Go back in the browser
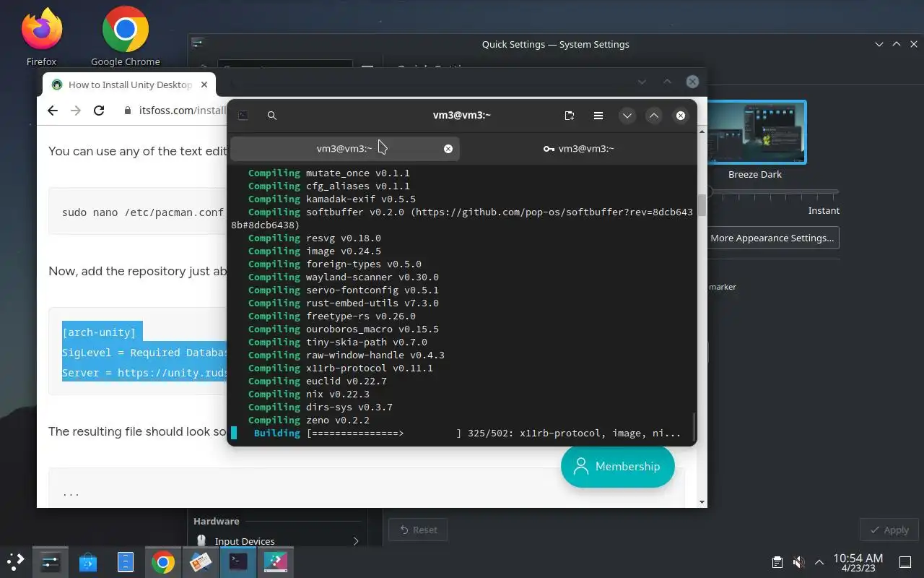 click(52, 111)
